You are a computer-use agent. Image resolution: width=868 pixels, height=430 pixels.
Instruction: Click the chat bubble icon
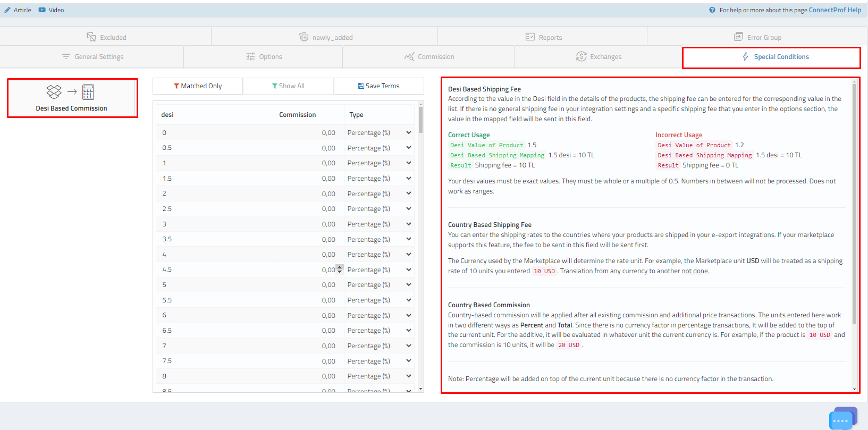point(842,419)
